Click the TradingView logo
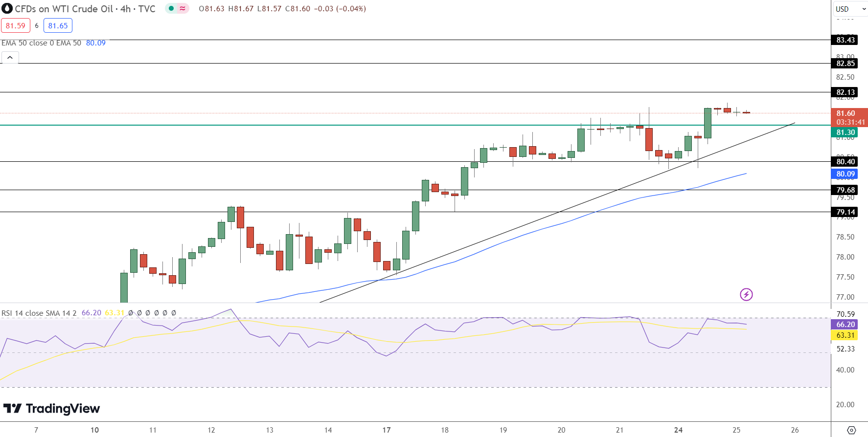868x437 pixels. pos(52,409)
